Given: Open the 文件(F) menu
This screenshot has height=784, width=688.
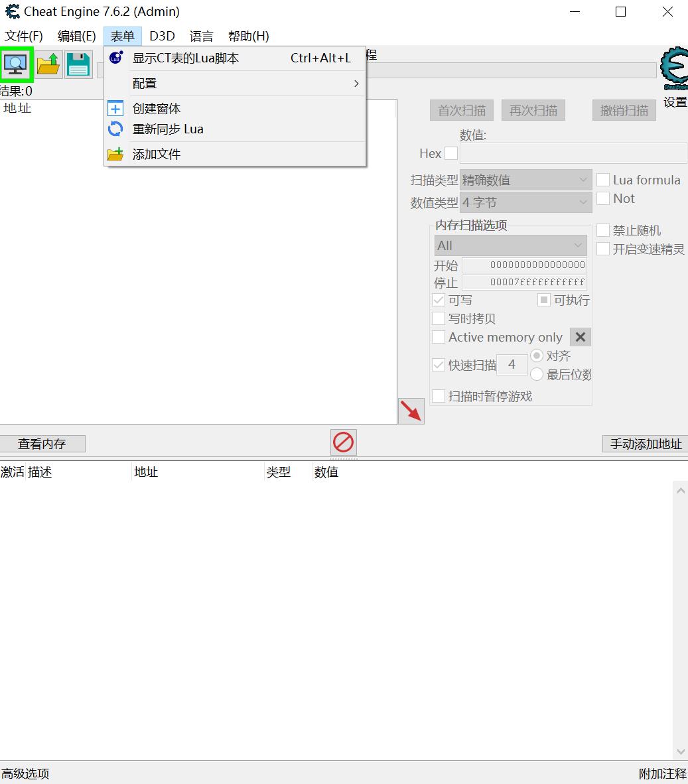Looking at the screenshot, I should coord(23,36).
